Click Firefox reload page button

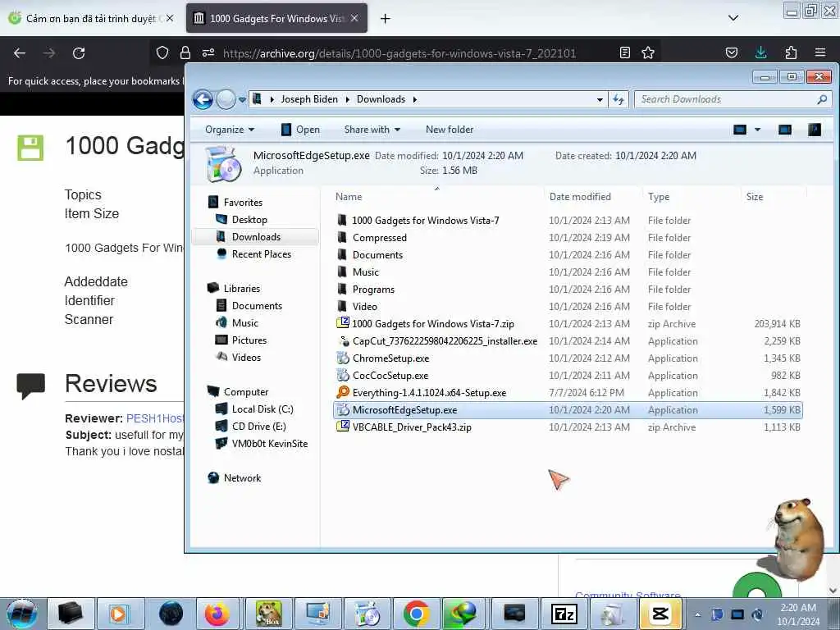tap(79, 53)
